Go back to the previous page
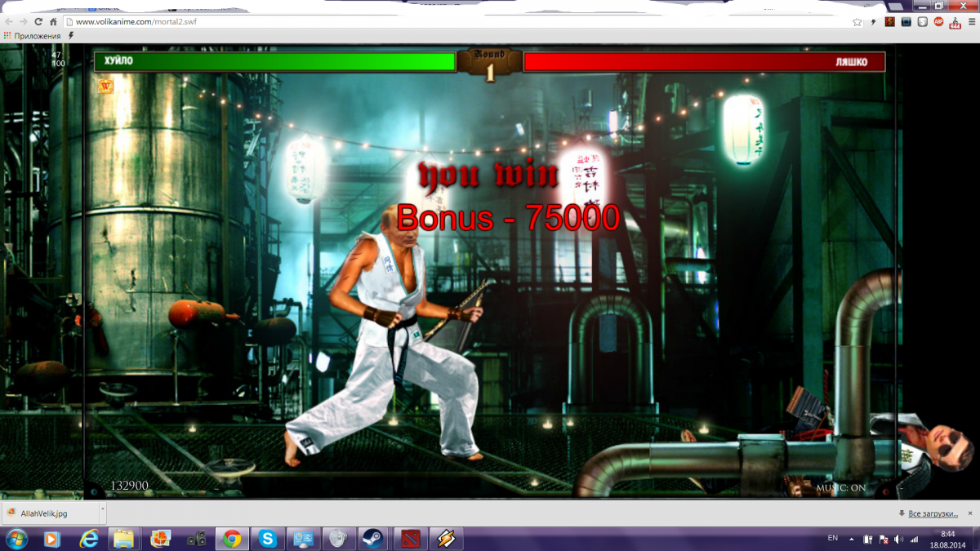The image size is (980, 551). 8,22
